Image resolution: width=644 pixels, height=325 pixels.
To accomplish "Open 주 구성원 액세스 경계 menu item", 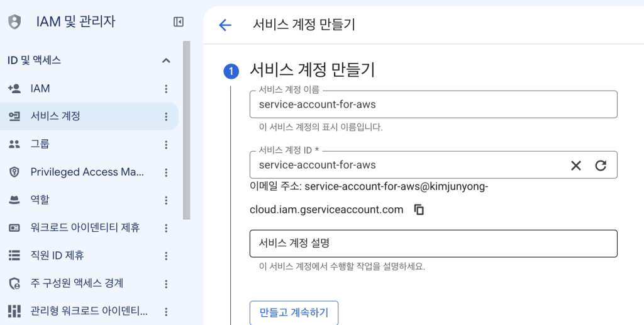I will pos(89,283).
